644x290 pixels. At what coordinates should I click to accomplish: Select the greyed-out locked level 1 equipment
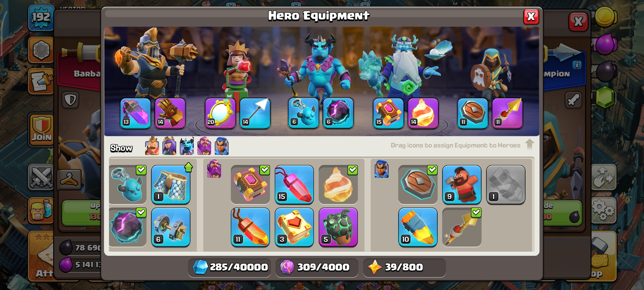(x=506, y=184)
